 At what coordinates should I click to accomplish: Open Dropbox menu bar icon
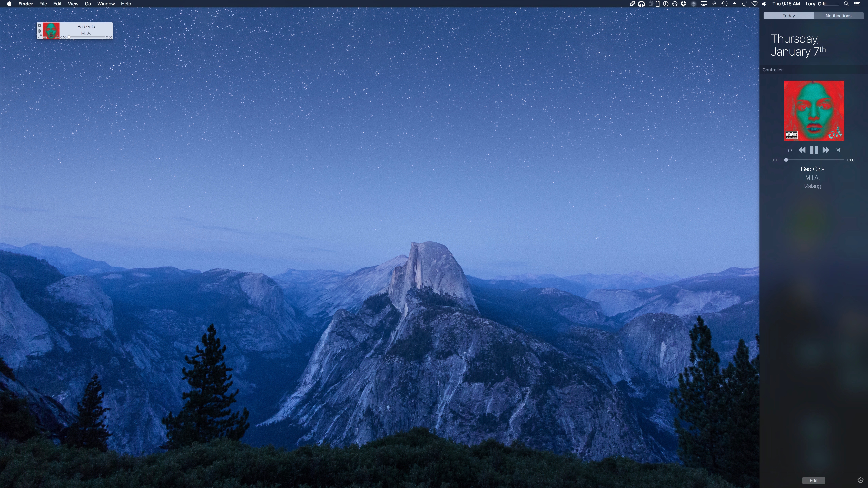[683, 4]
